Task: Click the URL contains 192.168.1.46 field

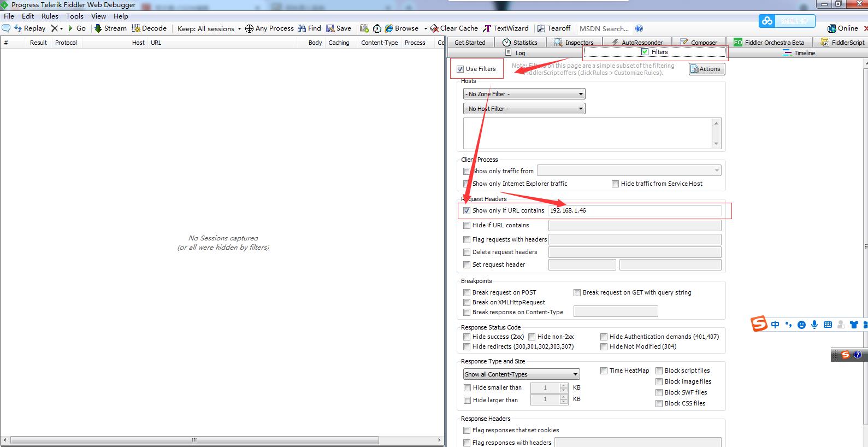Action: click(635, 210)
